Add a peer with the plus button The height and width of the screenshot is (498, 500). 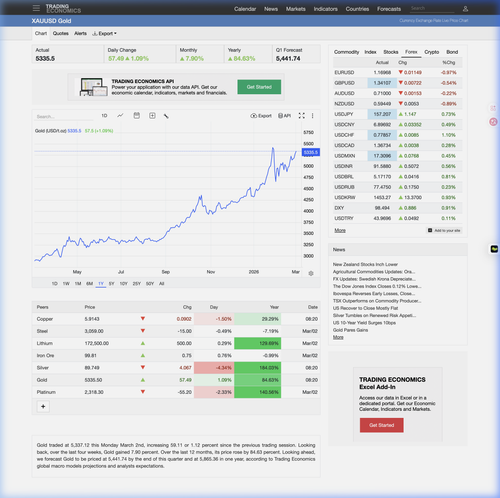pos(43,406)
